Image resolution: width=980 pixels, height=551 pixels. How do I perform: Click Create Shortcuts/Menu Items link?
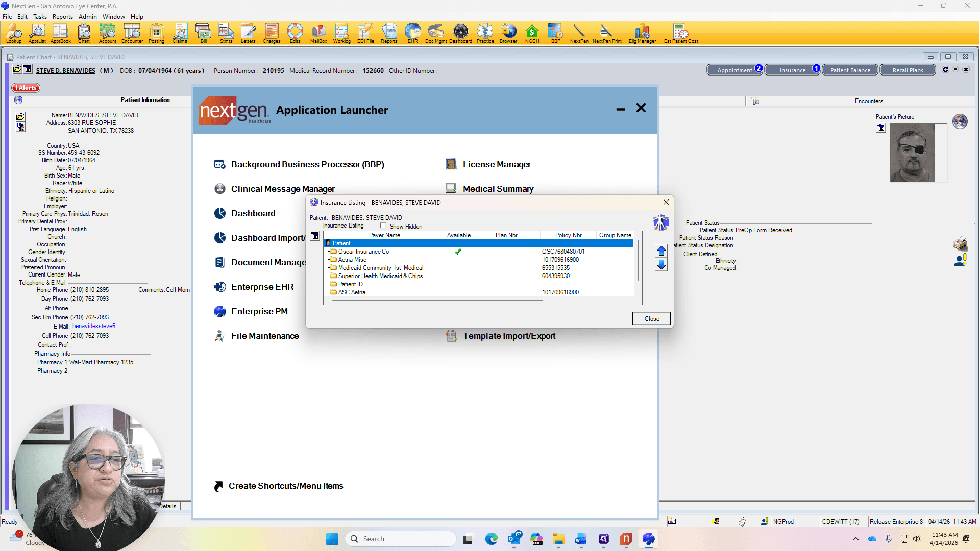(286, 486)
